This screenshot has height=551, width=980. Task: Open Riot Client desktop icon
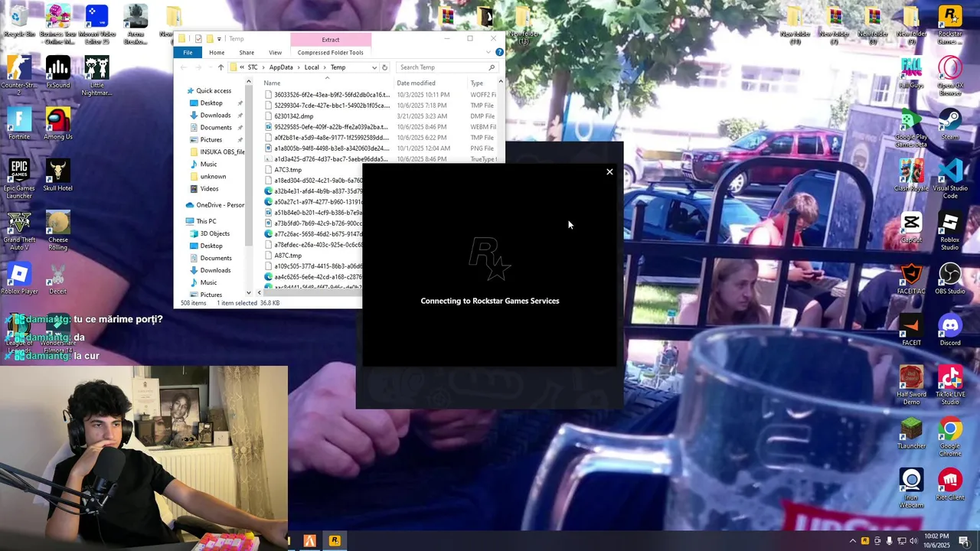pyautogui.click(x=950, y=484)
